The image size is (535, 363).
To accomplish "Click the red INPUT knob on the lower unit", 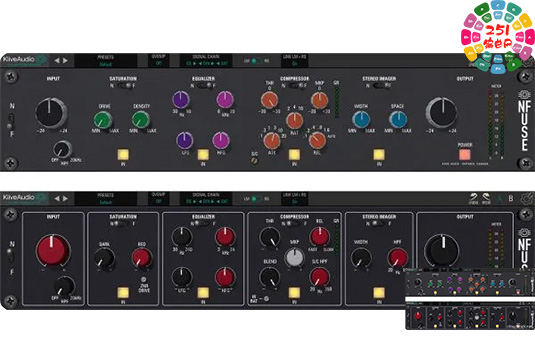I will coord(53,250).
